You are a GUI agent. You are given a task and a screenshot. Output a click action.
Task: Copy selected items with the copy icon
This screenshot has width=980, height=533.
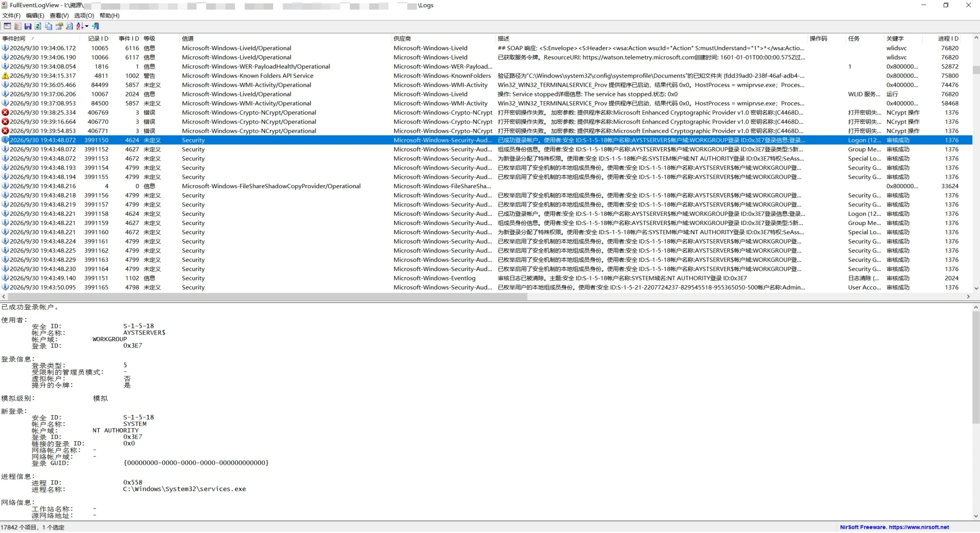pyautogui.click(x=49, y=26)
